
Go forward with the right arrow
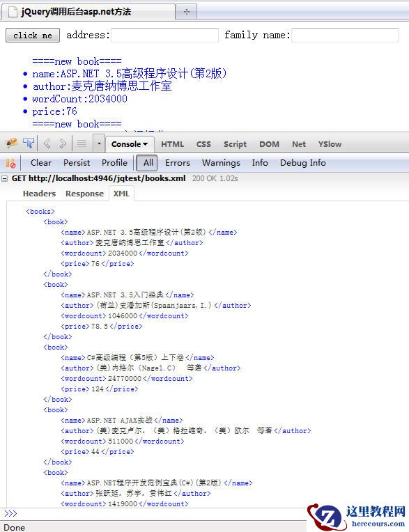pyautogui.click(x=63, y=143)
